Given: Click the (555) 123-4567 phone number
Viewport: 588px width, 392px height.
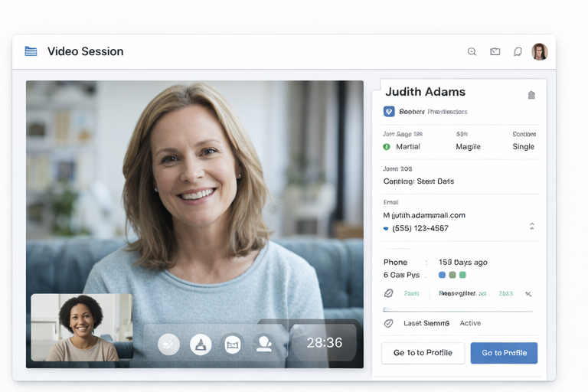Looking at the screenshot, I should click(420, 228).
